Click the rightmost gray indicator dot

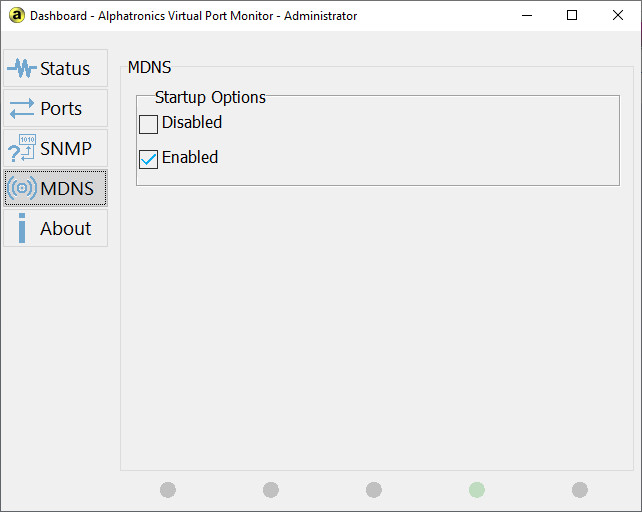click(580, 490)
